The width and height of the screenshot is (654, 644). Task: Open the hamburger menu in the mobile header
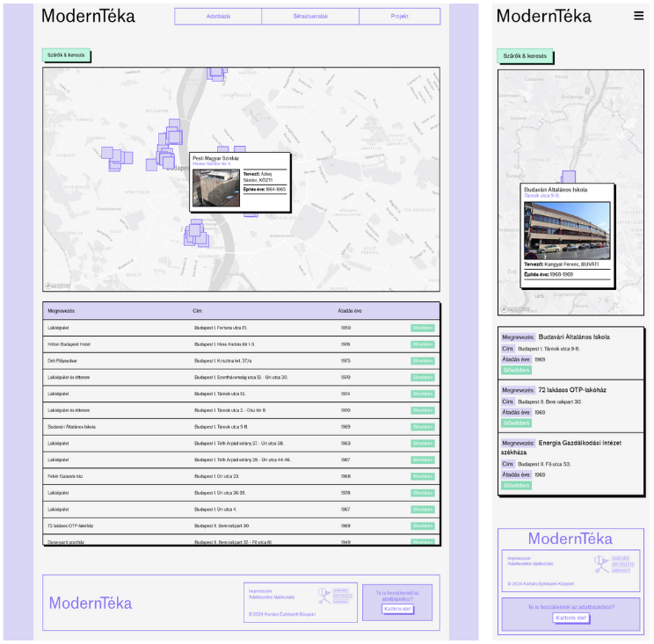638,16
